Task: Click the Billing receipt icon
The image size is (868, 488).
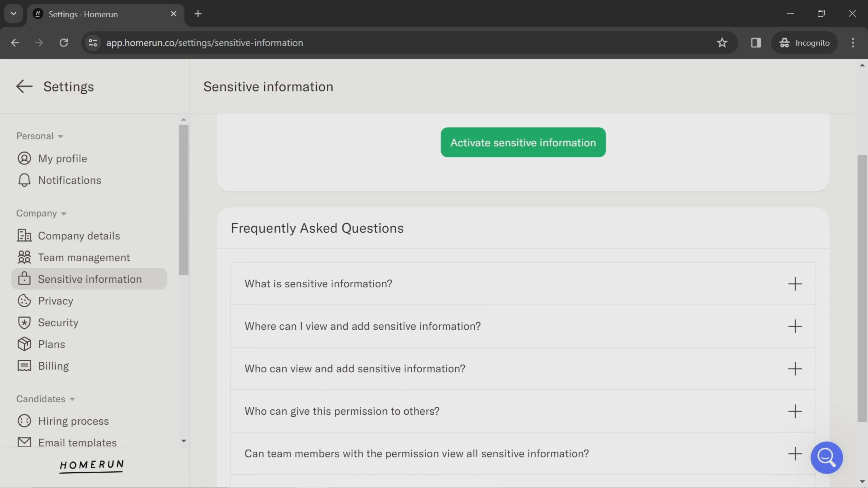Action: click(x=24, y=366)
